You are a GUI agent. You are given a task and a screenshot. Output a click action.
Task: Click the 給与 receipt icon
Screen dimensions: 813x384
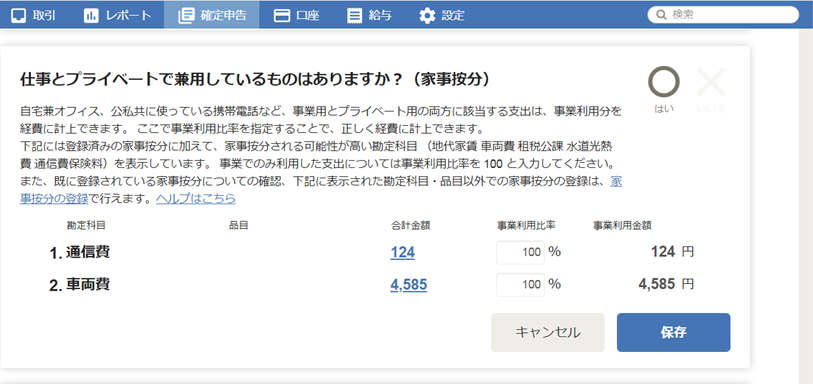tap(355, 15)
